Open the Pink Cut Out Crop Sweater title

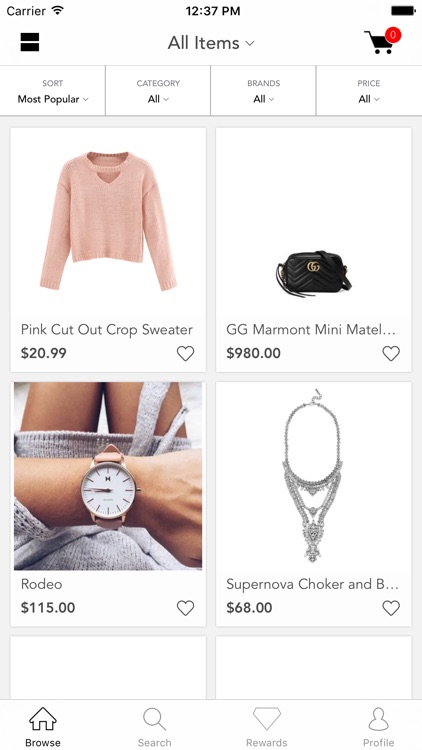(x=107, y=330)
